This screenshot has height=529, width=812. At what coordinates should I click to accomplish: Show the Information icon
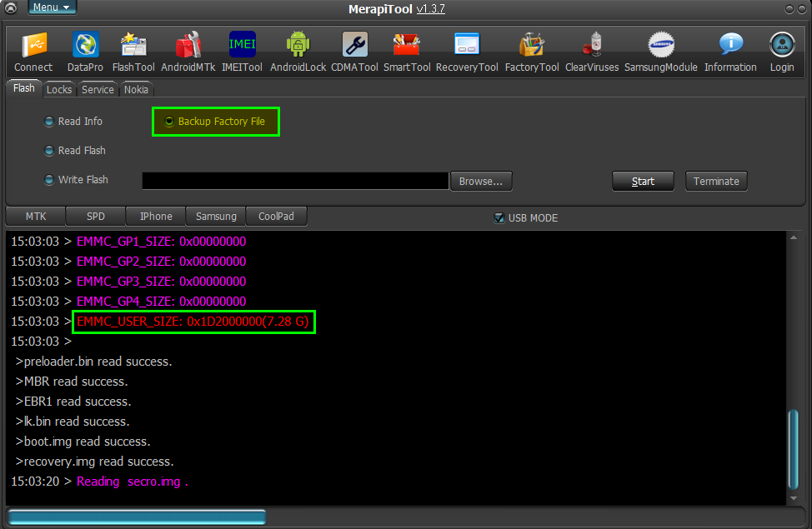(730, 52)
